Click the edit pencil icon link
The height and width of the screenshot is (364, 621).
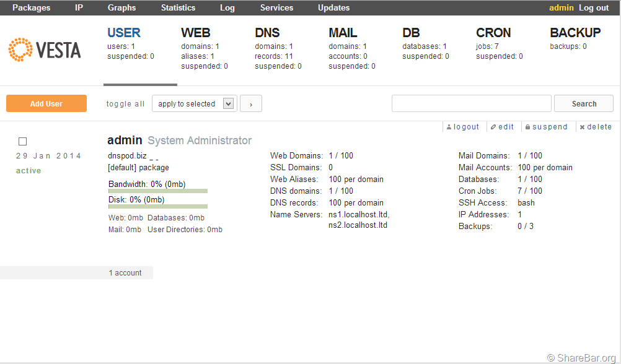[x=503, y=127]
